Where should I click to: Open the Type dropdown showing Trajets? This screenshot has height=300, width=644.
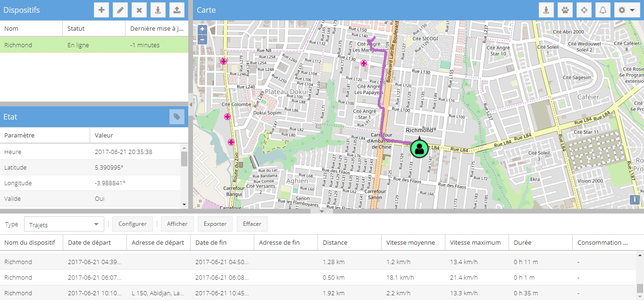point(64,224)
